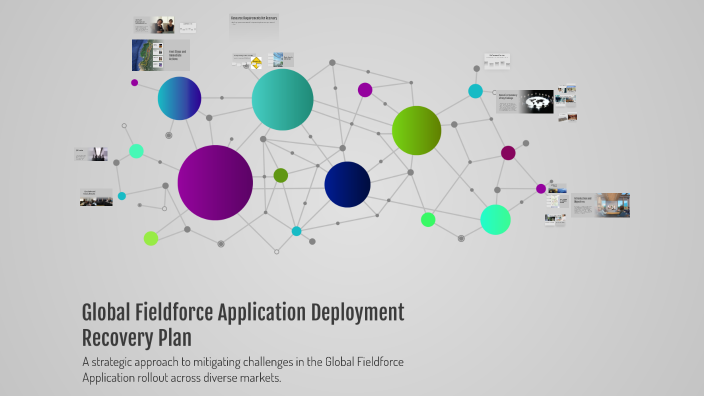Open small slide with night city photo

tap(557, 188)
